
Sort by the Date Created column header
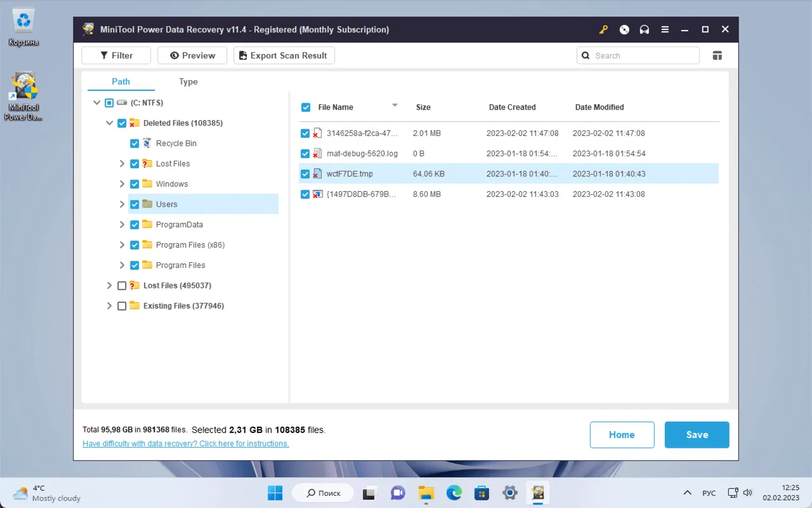[513, 107]
